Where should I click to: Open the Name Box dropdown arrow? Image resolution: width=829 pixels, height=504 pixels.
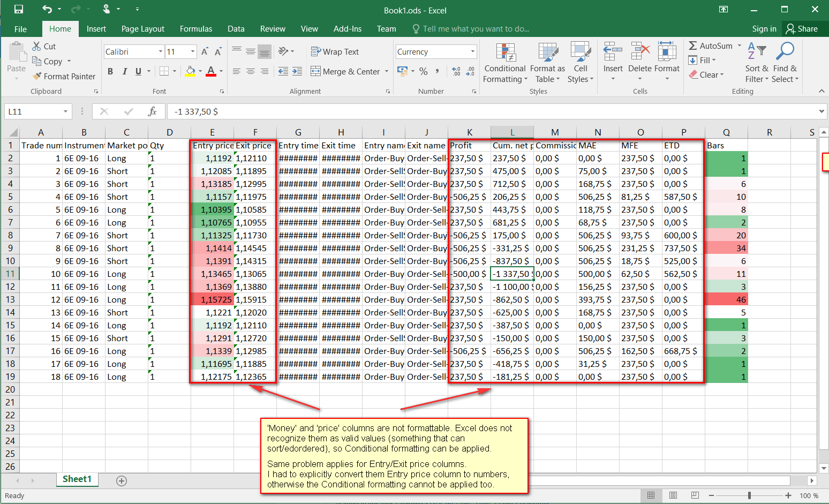(x=65, y=111)
